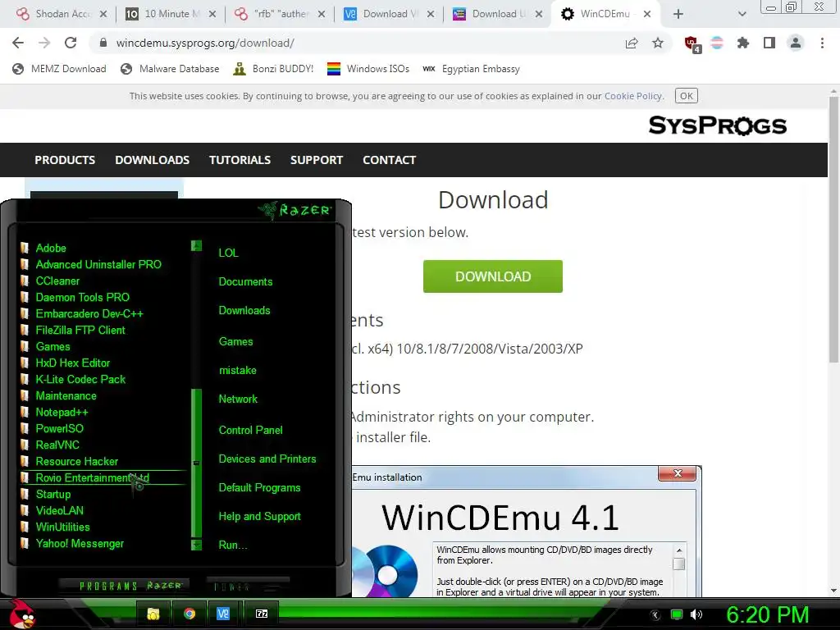Click the Angry Birds start button
The image size is (840, 630).
21,614
